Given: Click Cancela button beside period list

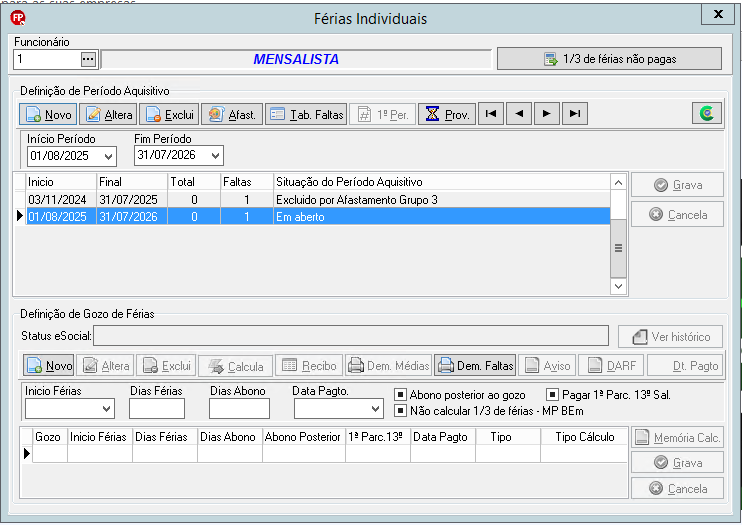Looking at the screenshot, I should (677, 215).
